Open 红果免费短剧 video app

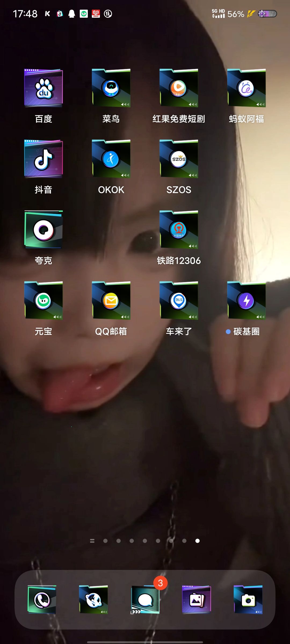pos(179,88)
